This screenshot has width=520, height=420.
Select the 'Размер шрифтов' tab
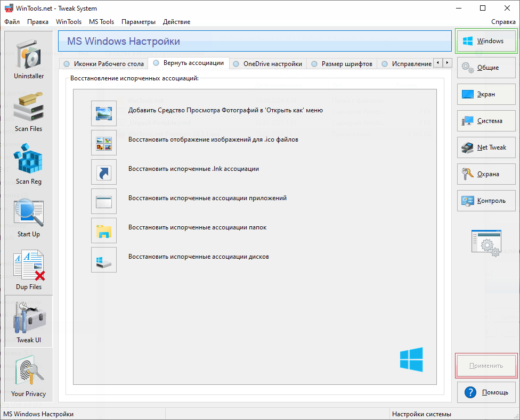[343, 64]
